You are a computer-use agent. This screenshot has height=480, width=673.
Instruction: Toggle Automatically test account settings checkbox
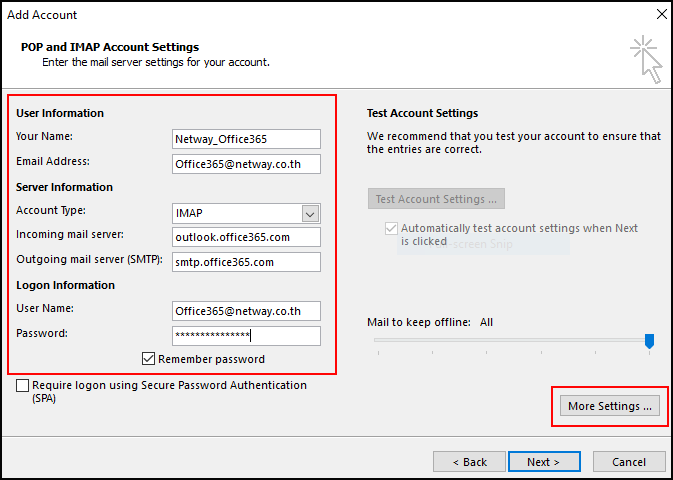click(391, 229)
